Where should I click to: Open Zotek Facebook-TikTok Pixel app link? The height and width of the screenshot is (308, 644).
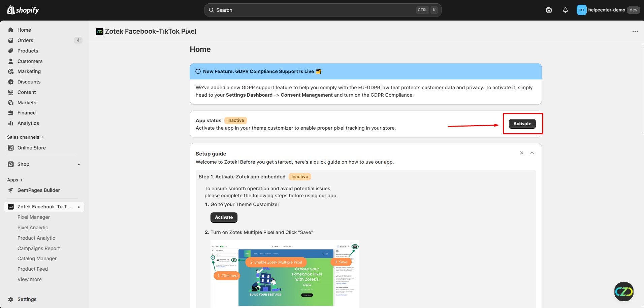click(44, 207)
